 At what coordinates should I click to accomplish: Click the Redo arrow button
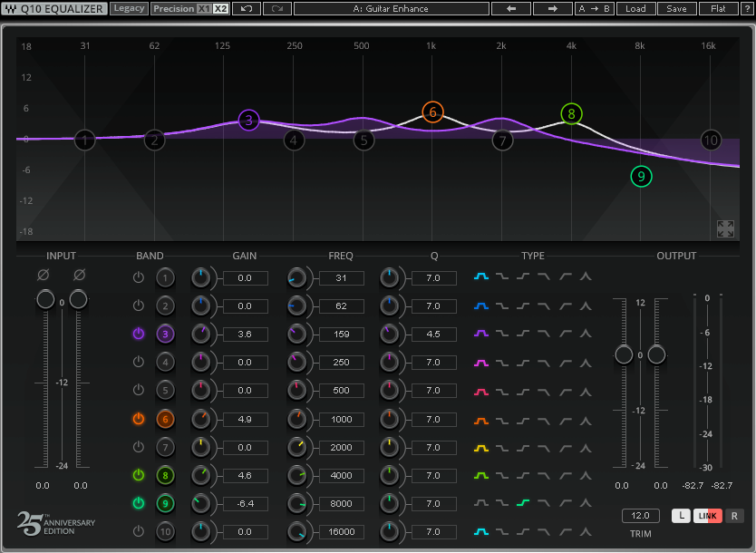pyautogui.click(x=277, y=9)
